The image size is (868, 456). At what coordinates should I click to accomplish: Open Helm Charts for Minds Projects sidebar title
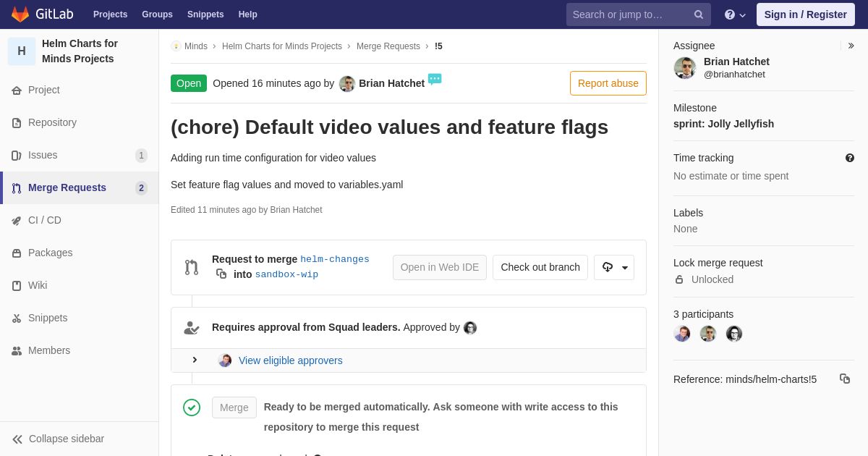tap(80, 51)
